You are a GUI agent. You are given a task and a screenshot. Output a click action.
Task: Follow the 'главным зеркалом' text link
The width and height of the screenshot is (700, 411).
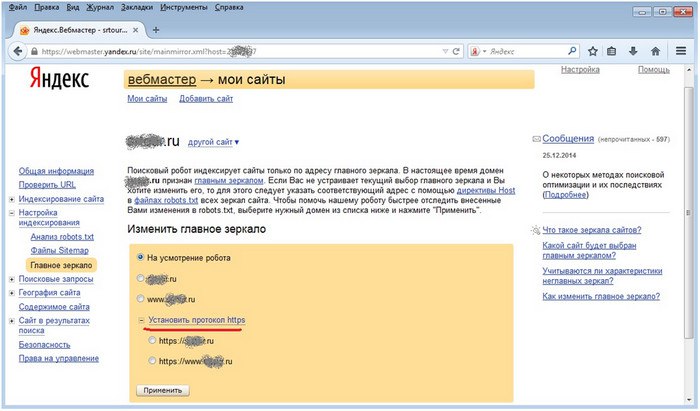point(229,181)
